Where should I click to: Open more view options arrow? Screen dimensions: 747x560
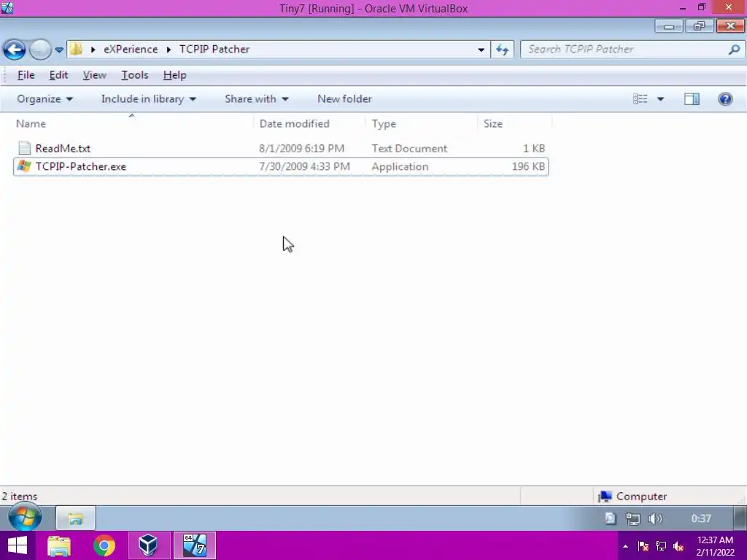(660, 99)
